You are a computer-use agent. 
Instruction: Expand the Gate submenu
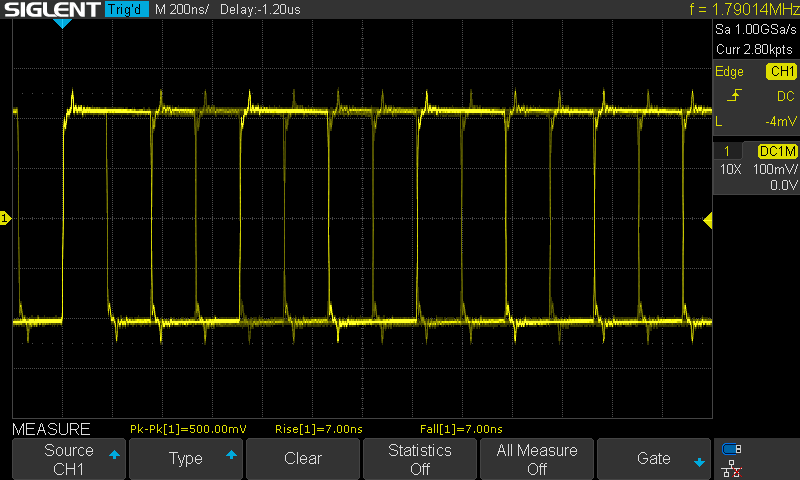click(x=654, y=459)
